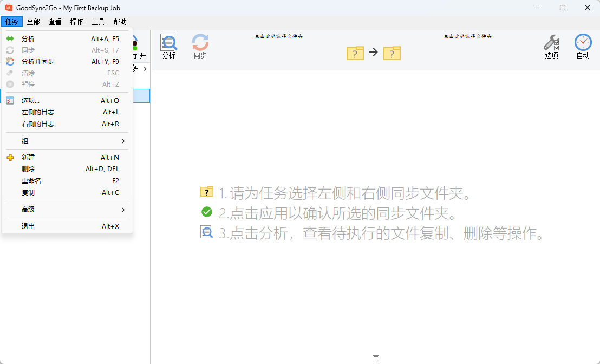The image size is (600, 364).
Task: Click the yellow question folder icon in step 1
Action: tap(207, 192)
